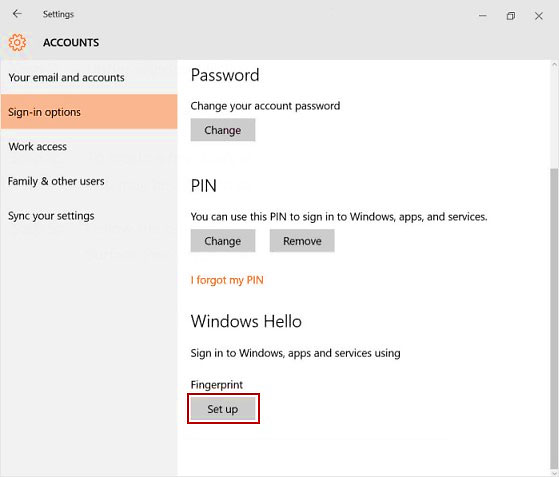Set up Fingerprint sign-in
Image resolution: width=559 pixels, height=477 pixels.
(x=223, y=409)
